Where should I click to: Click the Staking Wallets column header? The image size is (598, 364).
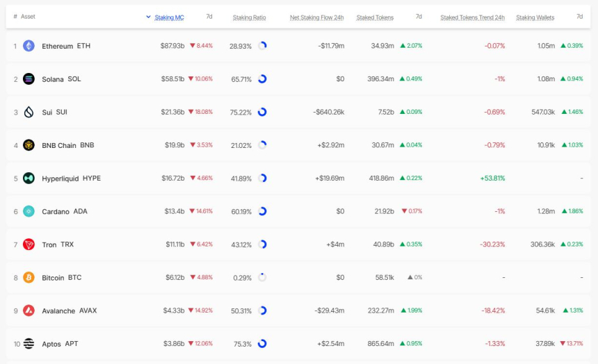(x=535, y=17)
